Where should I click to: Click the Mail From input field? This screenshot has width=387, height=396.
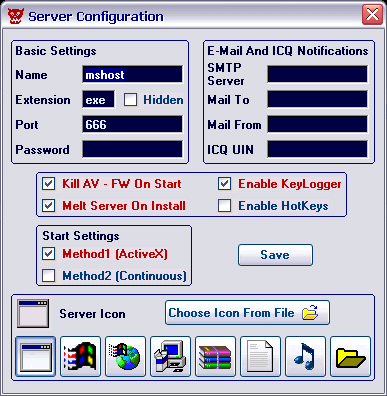point(318,124)
